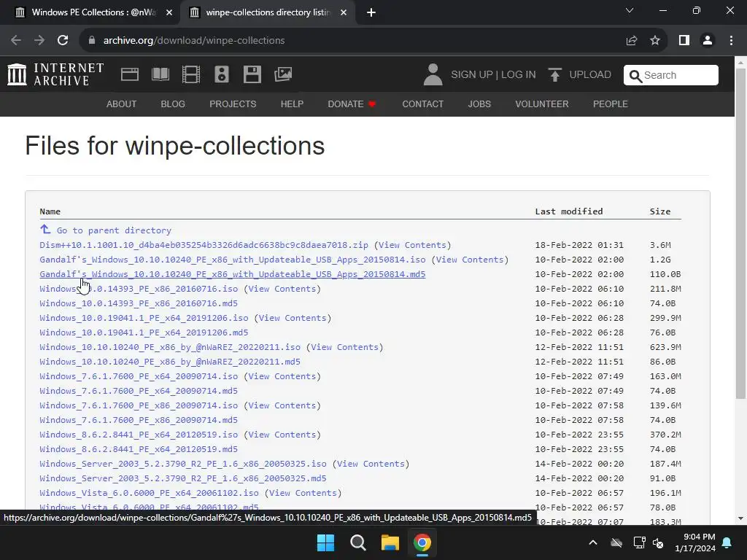Open VOLUNTEER in navigation bar
The width and height of the screenshot is (747, 560).
[x=542, y=104]
